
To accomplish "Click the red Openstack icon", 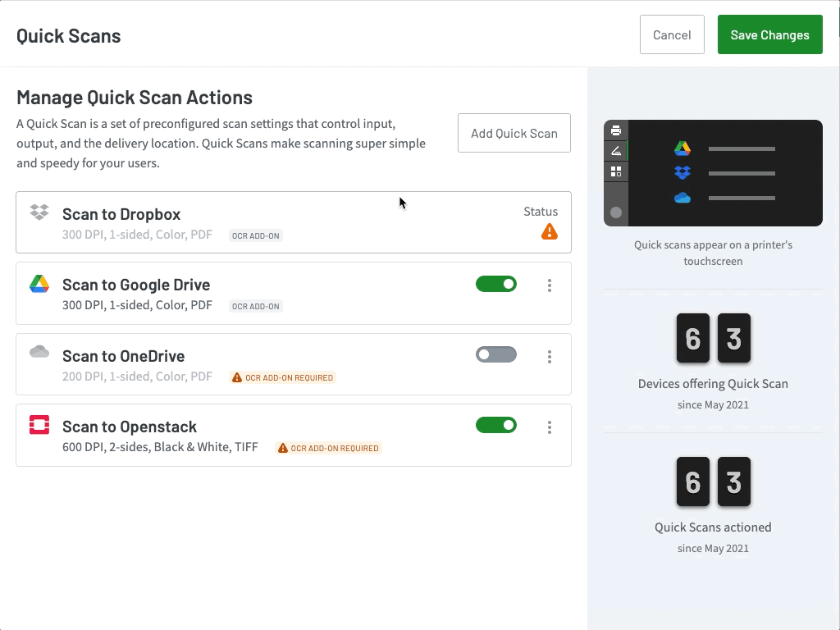I will click(39, 425).
